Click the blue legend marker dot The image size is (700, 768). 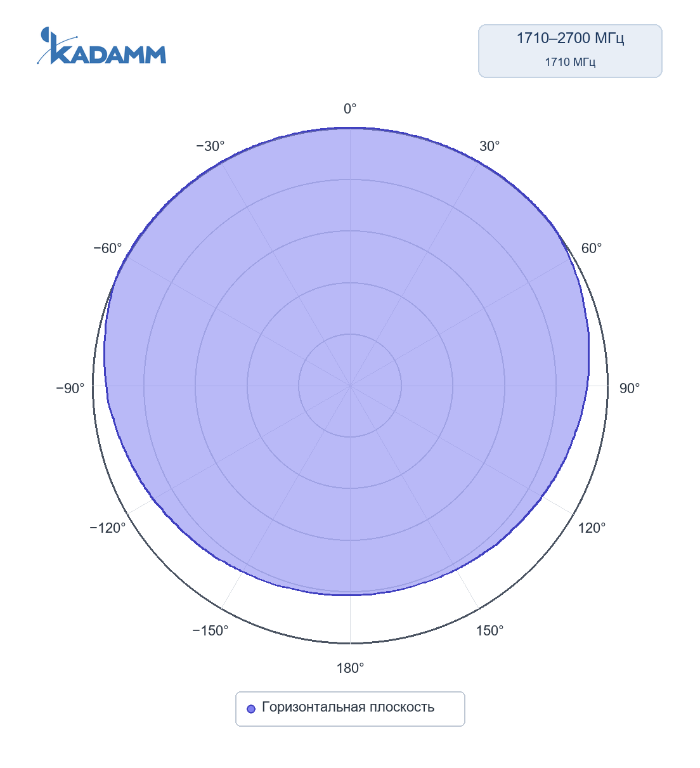(x=251, y=708)
